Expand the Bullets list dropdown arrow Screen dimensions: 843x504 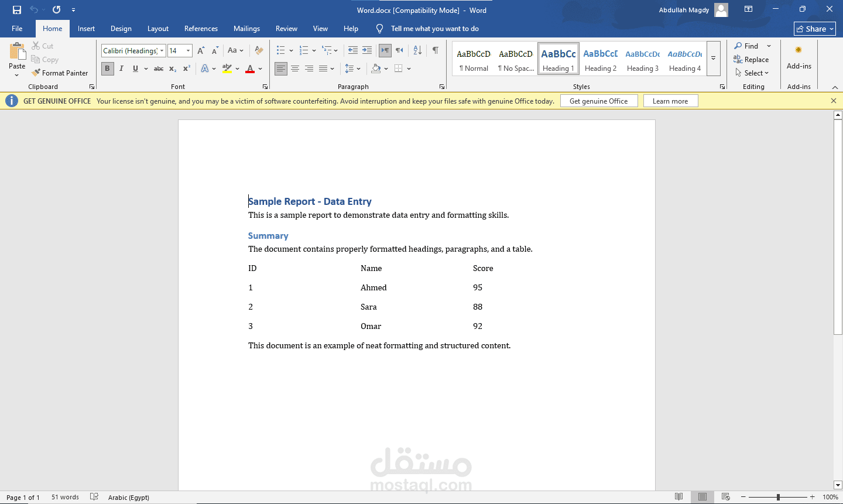pyautogui.click(x=291, y=51)
